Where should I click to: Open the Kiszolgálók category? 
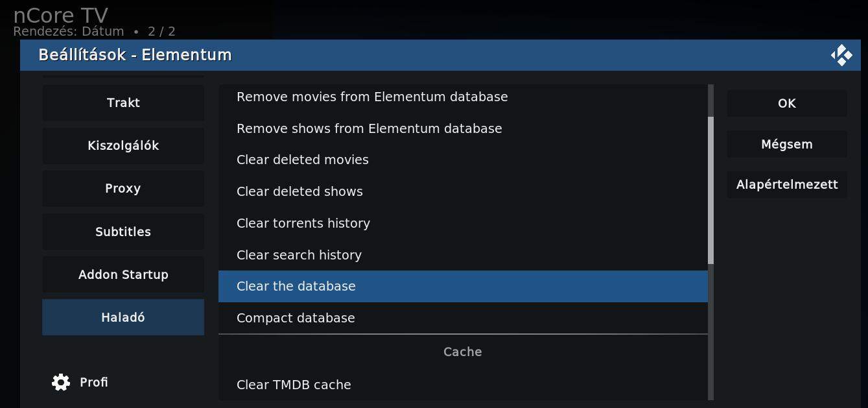pyautogui.click(x=123, y=146)
